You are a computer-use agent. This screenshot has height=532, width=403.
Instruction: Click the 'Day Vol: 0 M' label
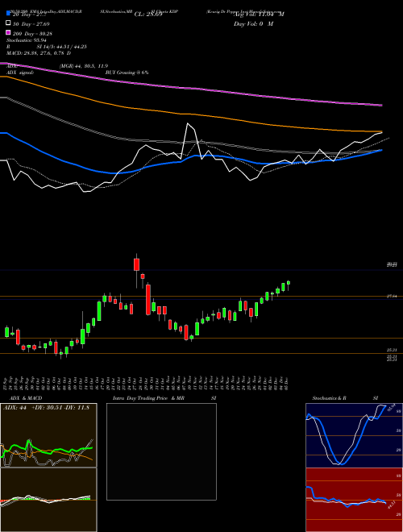click(x=253, y=23)
